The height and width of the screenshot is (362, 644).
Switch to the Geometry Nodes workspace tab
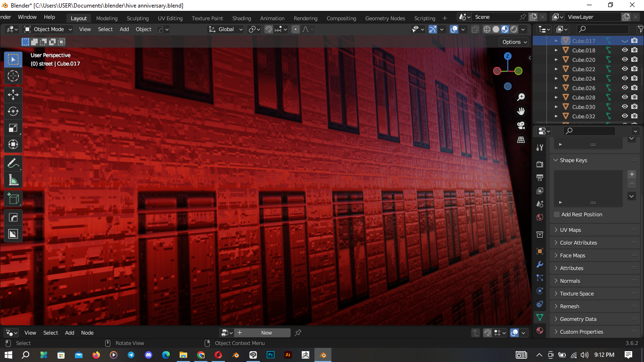click(x=385, y=18)
